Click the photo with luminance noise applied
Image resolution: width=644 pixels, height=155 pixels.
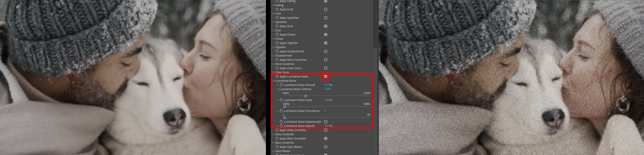511,77
